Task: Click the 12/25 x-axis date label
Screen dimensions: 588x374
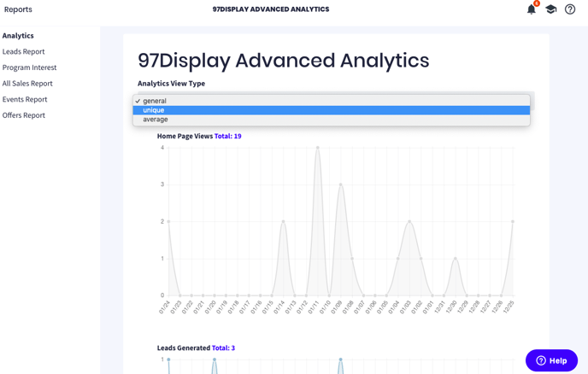Action: 509,307
